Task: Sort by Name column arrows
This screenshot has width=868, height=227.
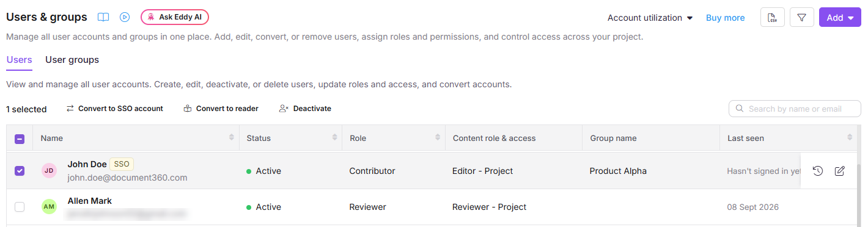Action: click(x=231, y=138)
